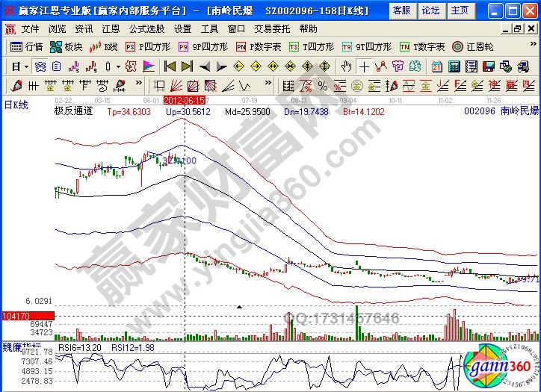Click the 日K线 chart period label

16,105
